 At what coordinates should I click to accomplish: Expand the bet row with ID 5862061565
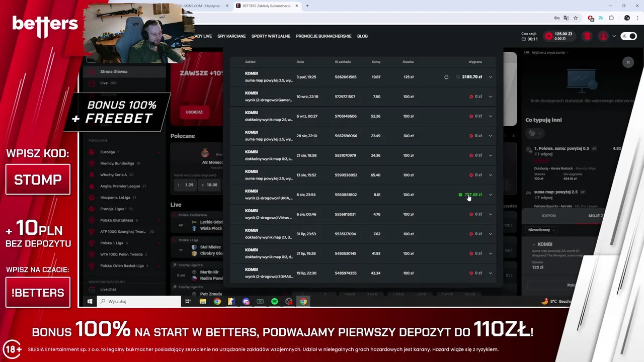[x=491, y=77]
